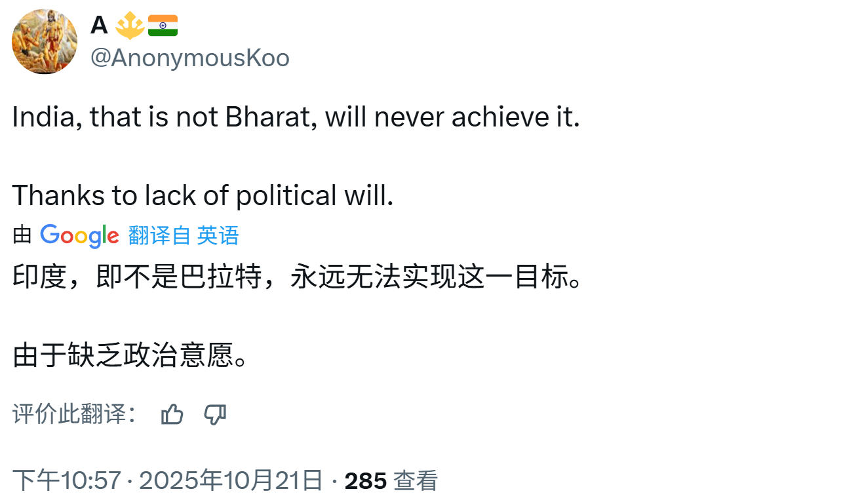This screenshot has width=862, height=504.
Task: Click the translated line ending "永远无法实现这一目标。"
Action: coord(296,278)
